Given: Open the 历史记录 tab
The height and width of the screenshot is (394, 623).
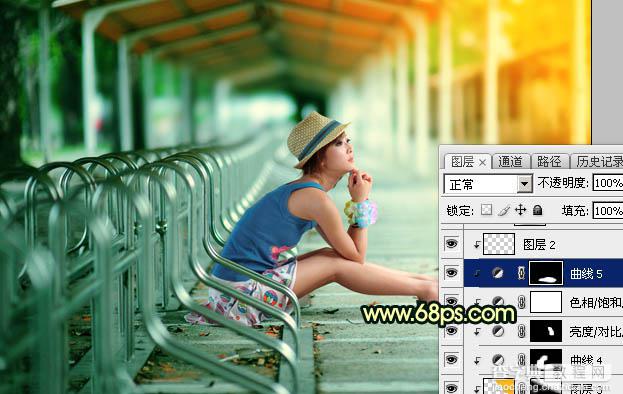Looking at the screenshot, I should coord(598,162).
